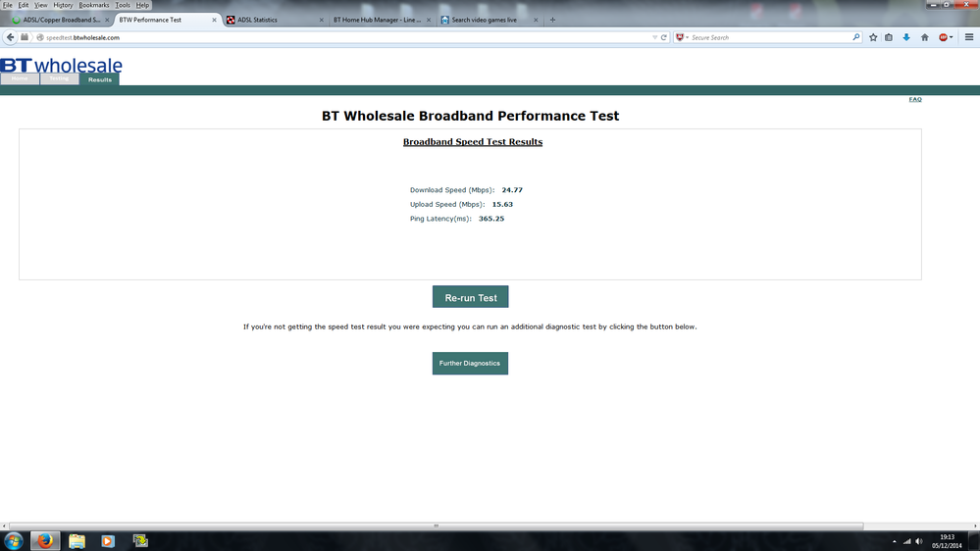980x551 pixels.
Task: Click the Broadband Speed Test Results heading
Action: [473, 142]
